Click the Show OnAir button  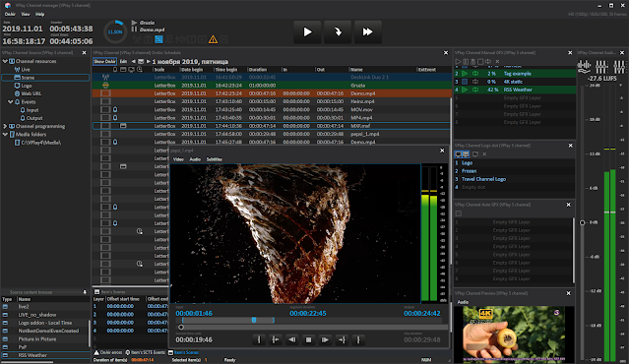point(104,61)
